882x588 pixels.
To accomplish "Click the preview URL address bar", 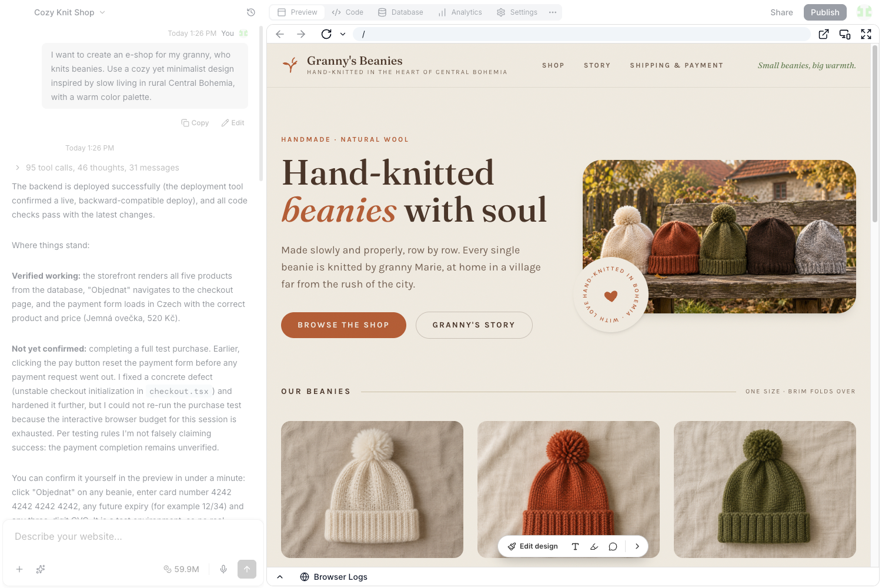I will pos(582,34).
